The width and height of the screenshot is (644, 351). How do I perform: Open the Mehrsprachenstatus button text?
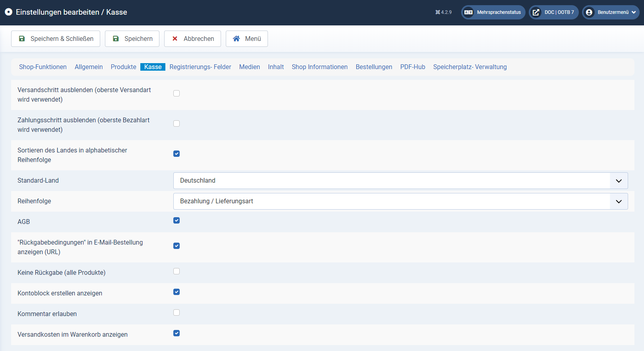click(x=499, y=12)
